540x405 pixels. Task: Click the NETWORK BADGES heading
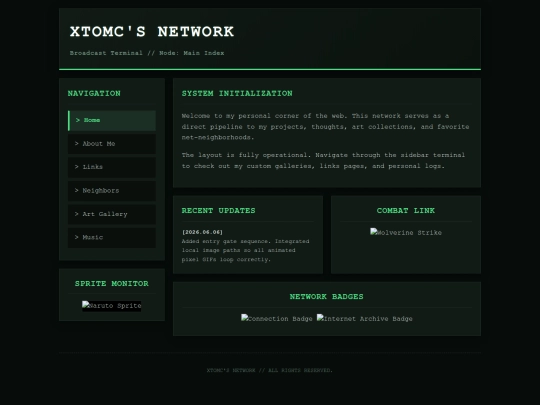pyautogui.click(x=326, y=297)
